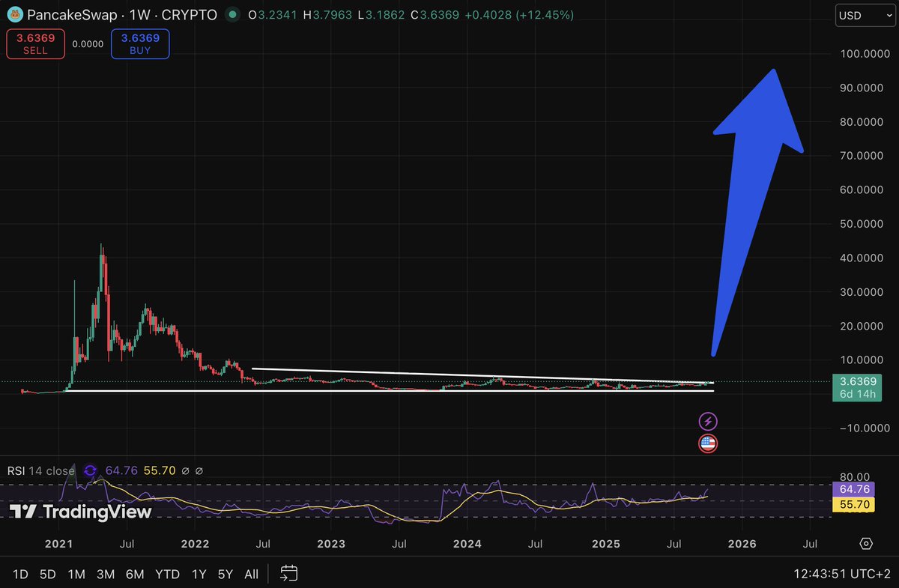
Task: Click the purple 64.76 RSI legend value
Action: point(122,470)
